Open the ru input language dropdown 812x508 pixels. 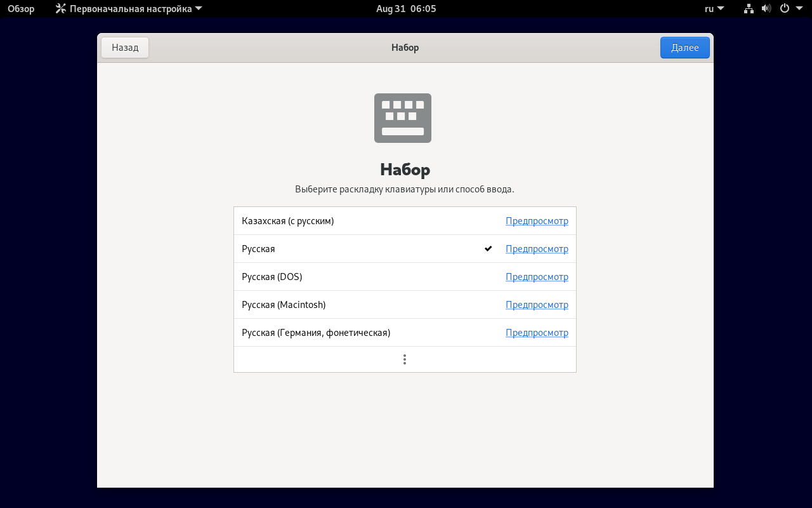pos(714,9)
